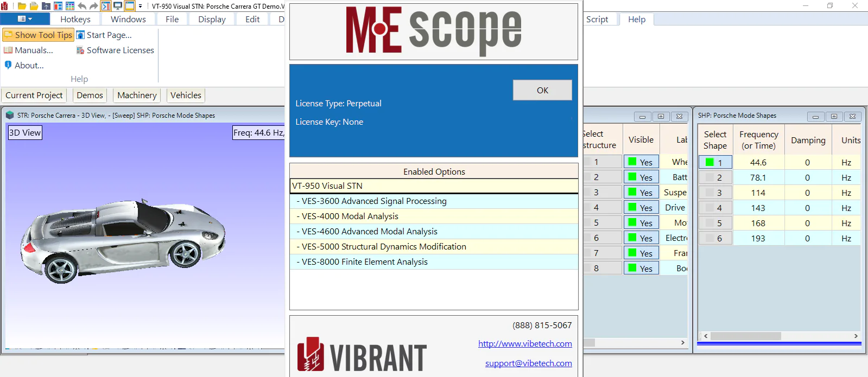Toggle Select Shape checkbox for shape 4
The image size is (868, 377).
(715, 208)
